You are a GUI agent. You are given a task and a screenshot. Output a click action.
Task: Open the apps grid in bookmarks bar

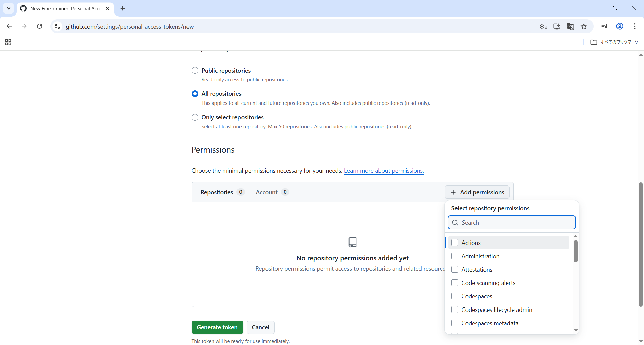coord(8,42)
